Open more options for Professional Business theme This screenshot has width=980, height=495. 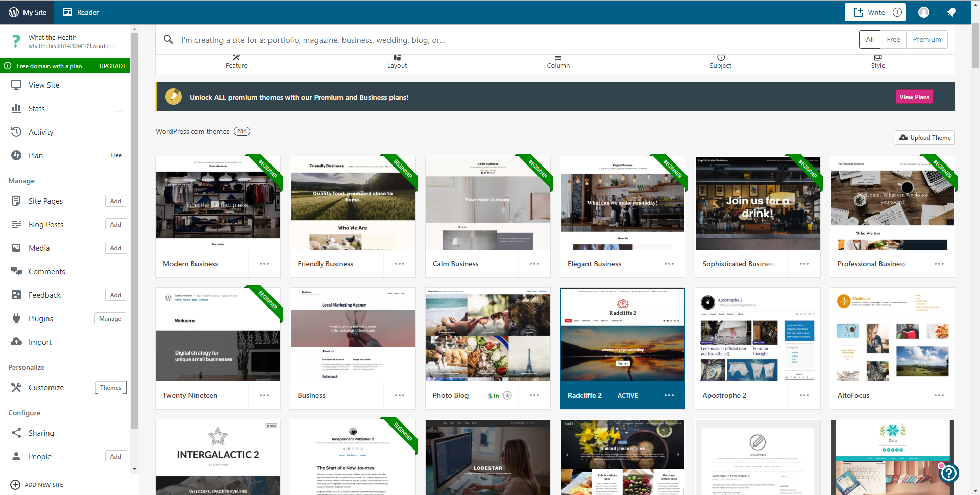pyautogui.click(x=939, y=264)
